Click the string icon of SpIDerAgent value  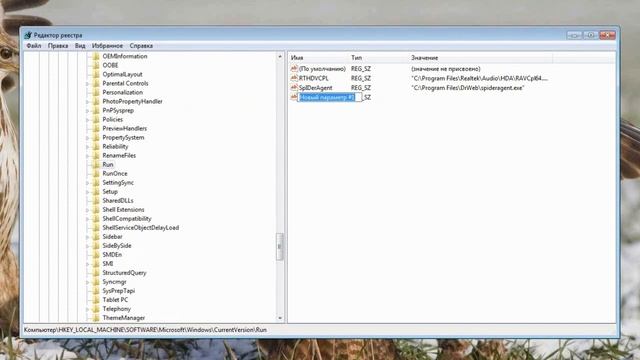click(294, 87)
